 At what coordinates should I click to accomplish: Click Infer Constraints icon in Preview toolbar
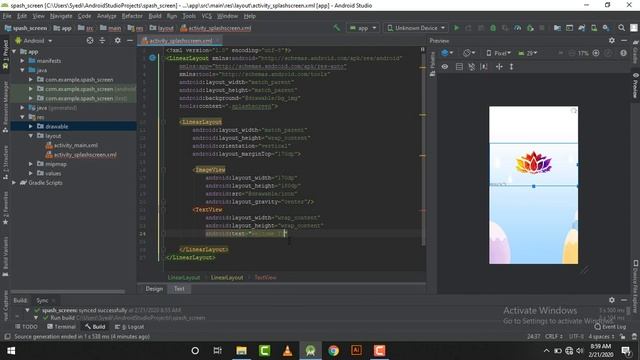(484, 67)
